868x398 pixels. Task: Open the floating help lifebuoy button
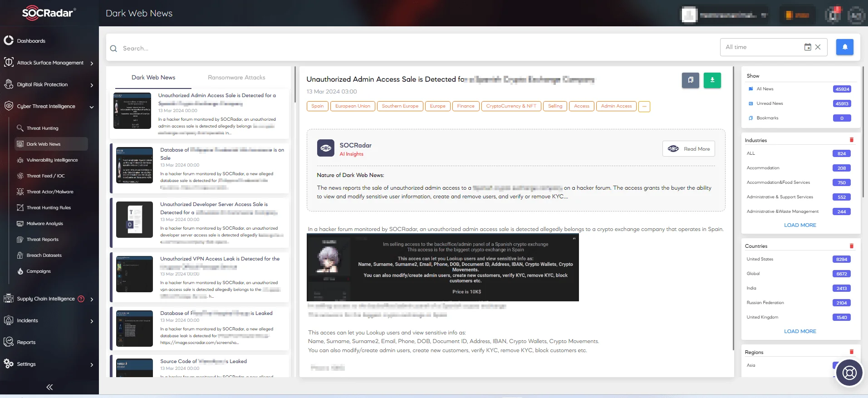point(849,373)
